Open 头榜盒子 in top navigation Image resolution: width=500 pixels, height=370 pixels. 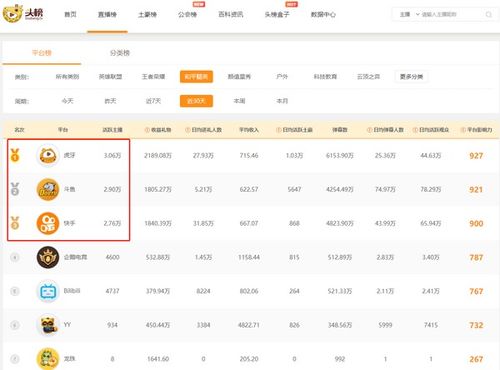(x=277, y=14)
